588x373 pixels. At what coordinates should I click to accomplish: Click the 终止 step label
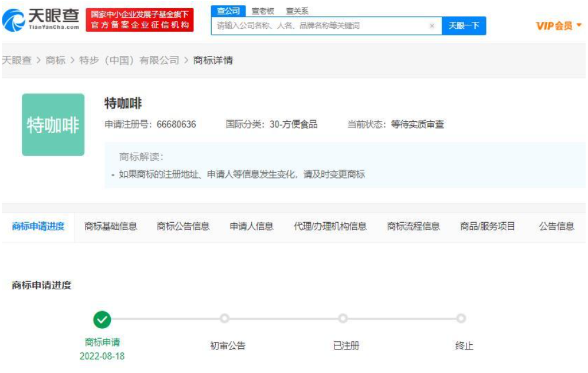click(x=464, y=346)
